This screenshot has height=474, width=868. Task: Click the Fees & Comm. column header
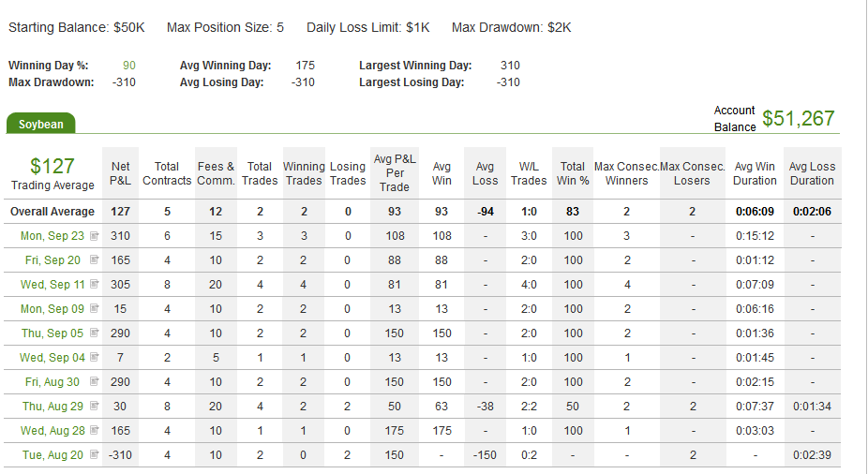[216, 173]
